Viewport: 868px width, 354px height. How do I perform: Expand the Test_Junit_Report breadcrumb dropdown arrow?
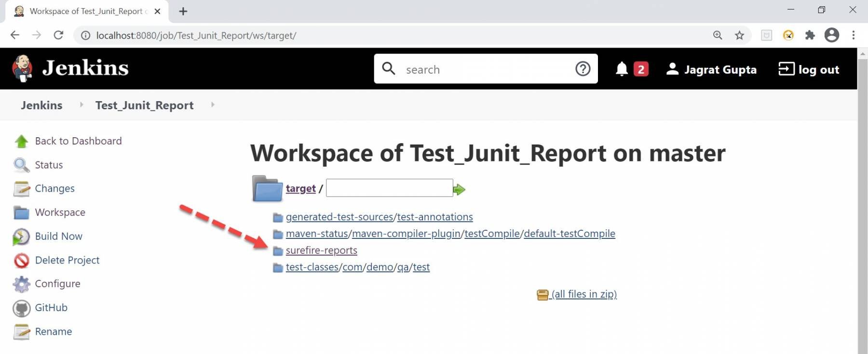click(x=213, y=105)
